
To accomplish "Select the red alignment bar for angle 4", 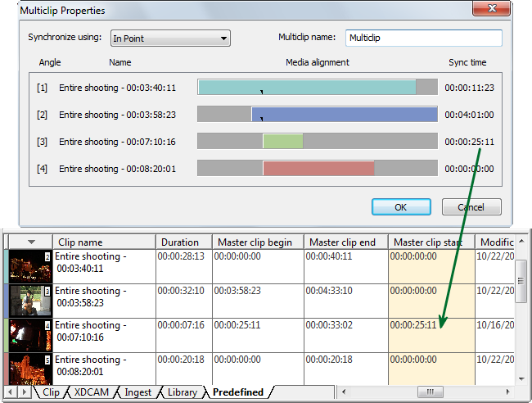I will (x=318, y=169).
